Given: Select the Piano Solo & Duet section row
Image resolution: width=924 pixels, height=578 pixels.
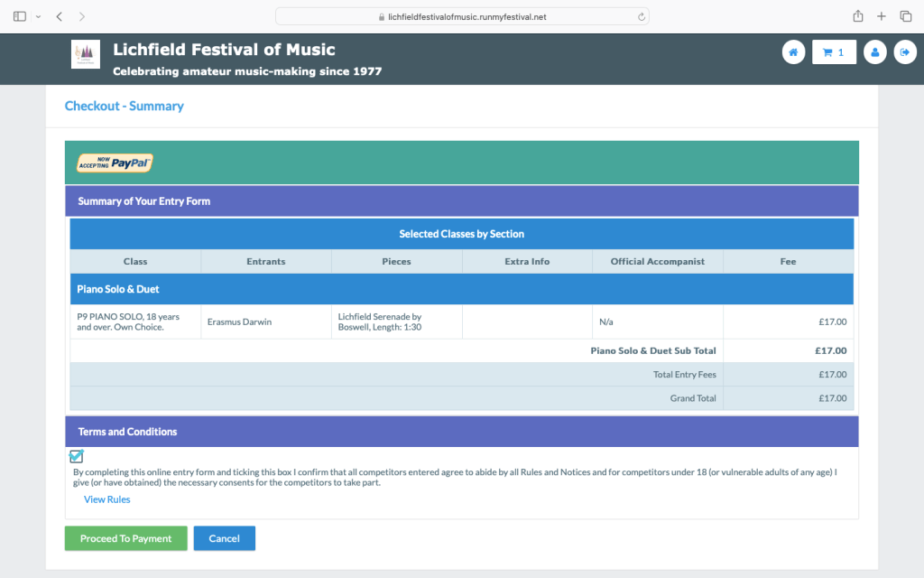Looking at the screenshot, I should coord(461,289).
